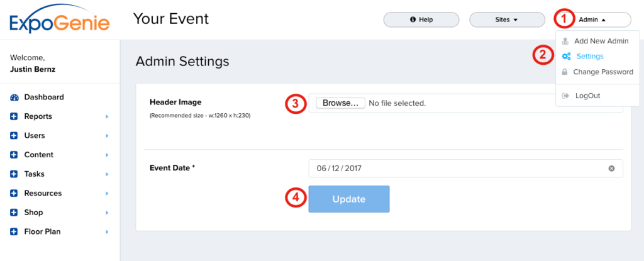Click Browse to choose header image

pos(340,103)
